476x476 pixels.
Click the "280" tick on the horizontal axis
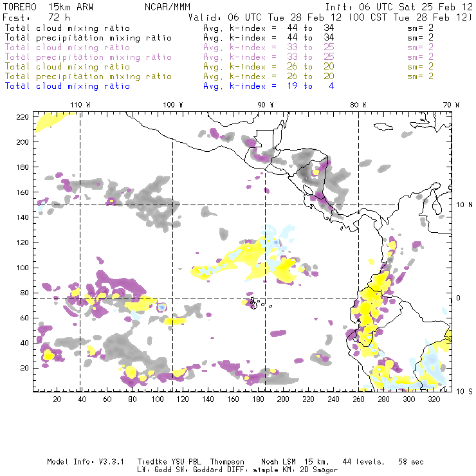tap(383, 399)
